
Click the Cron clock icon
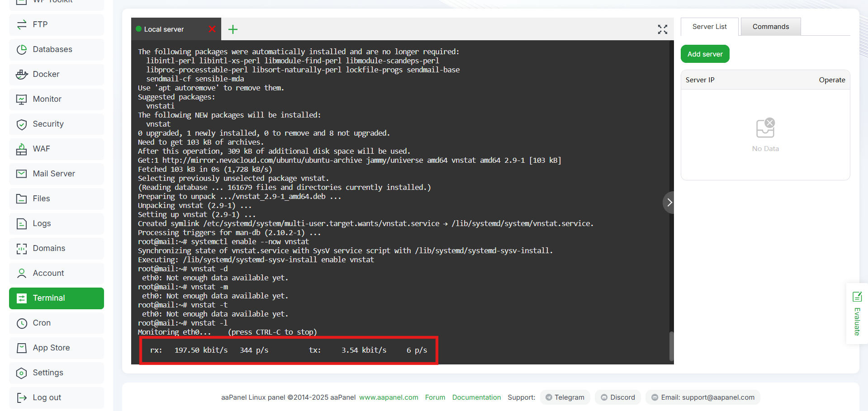click(22, 323)
